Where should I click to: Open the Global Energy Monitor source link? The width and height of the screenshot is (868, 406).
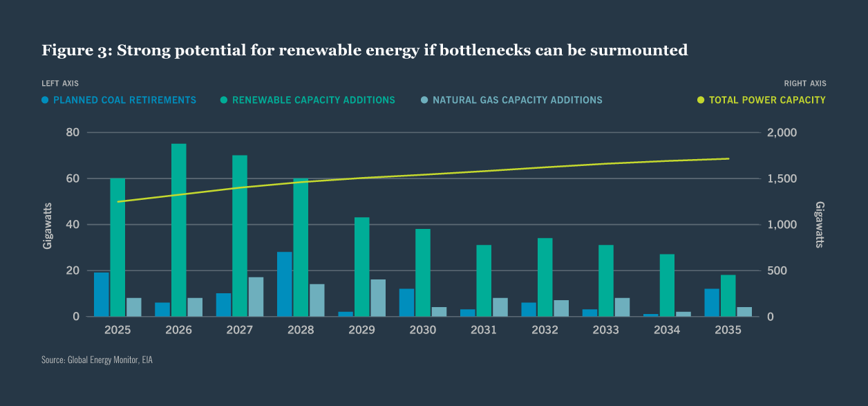click(97, 360)
